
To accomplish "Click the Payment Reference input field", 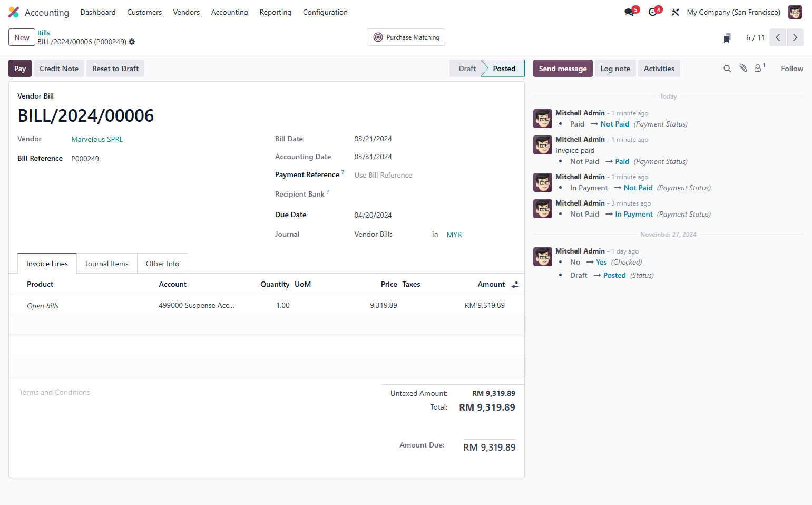I will 434,175.
